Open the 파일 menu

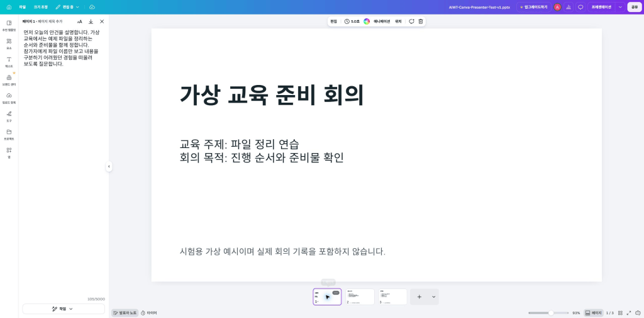click(x=22, y=7)
